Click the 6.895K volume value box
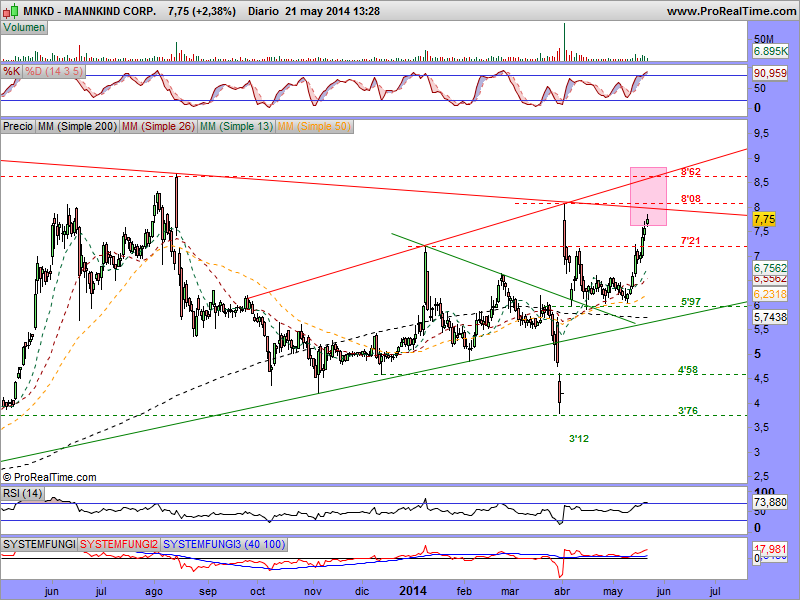 [770, 51]
